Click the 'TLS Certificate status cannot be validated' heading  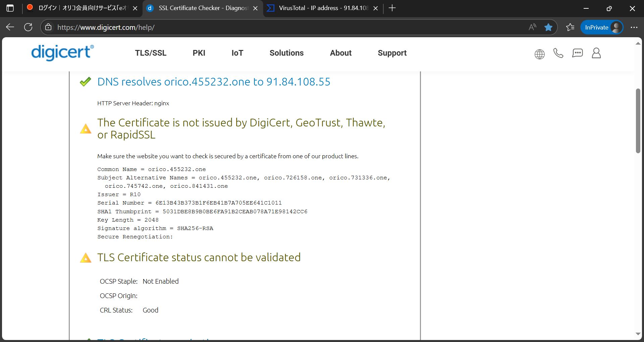199,258
